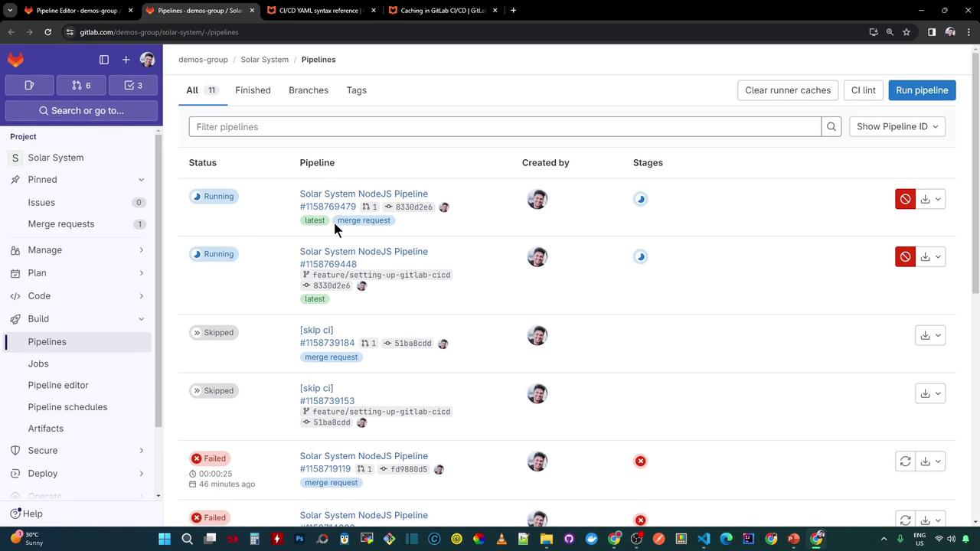
Task: Collapse the Pinned section
Action: point(78,180)
